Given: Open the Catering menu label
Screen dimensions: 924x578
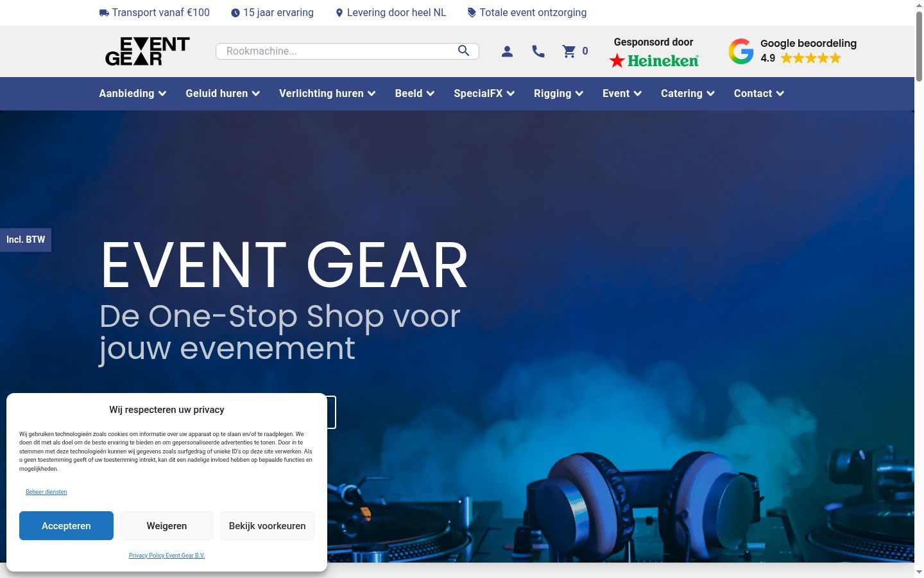Looking at the screenshot, I should 681,94.
